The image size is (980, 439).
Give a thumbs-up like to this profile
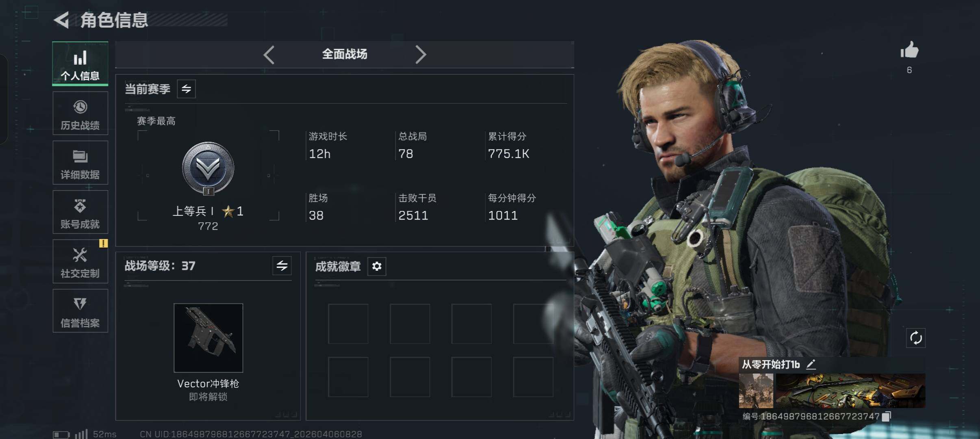pyautogui.click(x=909, y=50)
